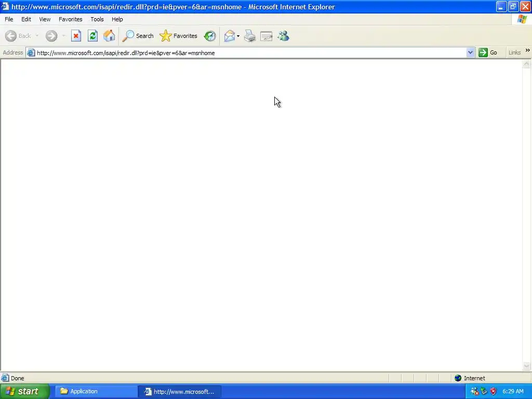
Task: Open the Edit menu
Action: point(26,19)
